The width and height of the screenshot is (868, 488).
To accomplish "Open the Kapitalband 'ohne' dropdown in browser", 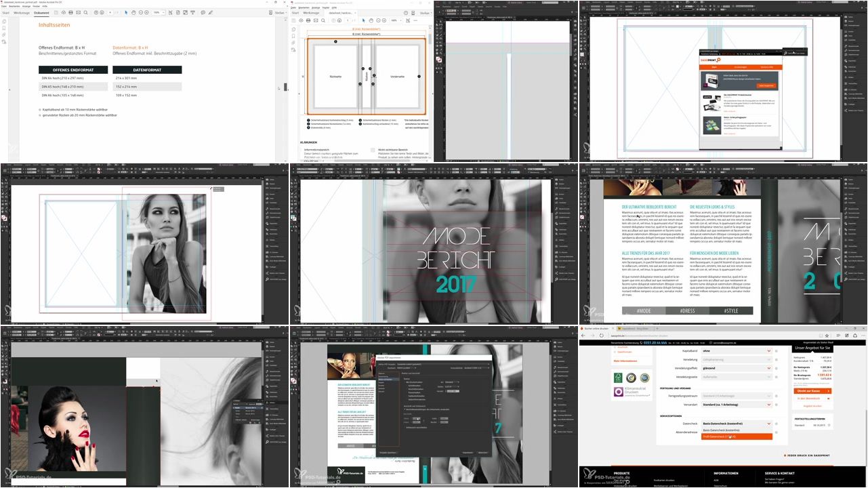I will click(737, 351).
